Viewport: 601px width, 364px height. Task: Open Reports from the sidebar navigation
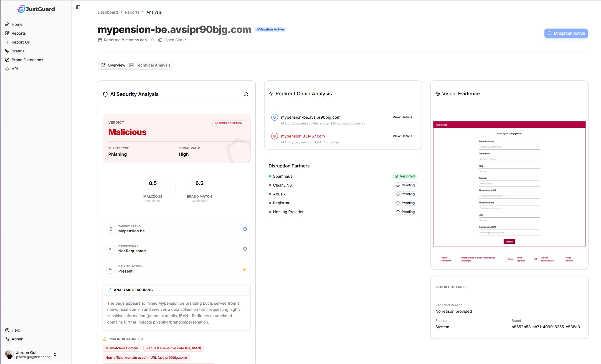pyautogui.click(x=19, y=33)
